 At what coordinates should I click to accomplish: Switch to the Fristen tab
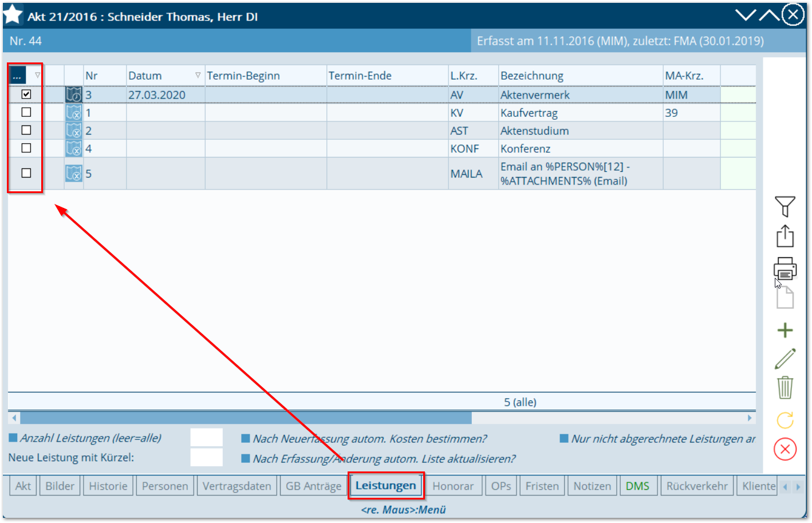542,486
